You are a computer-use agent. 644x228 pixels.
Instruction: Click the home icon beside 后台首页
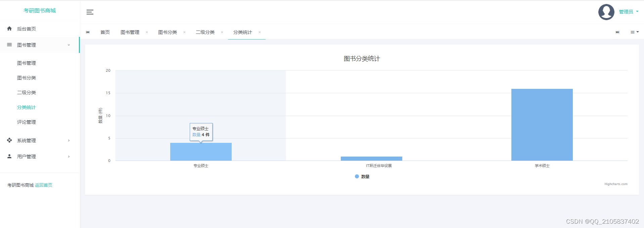coord(9,28)
